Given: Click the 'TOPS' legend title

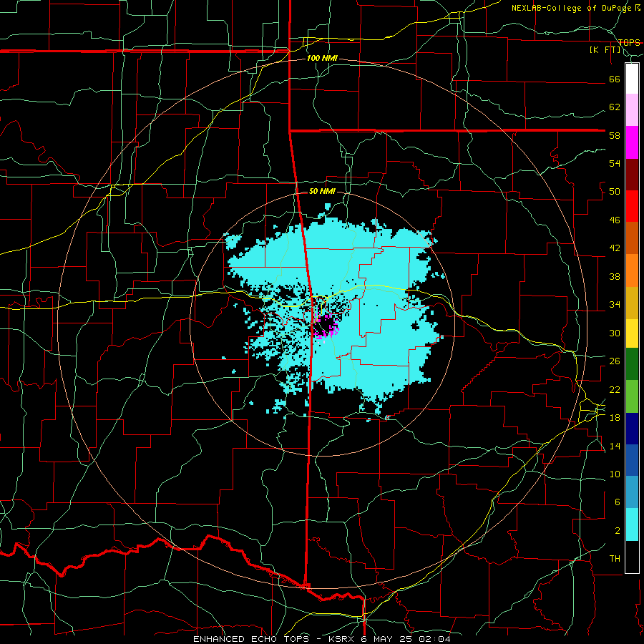Looking at the screenshot, I should coord(629,42).
